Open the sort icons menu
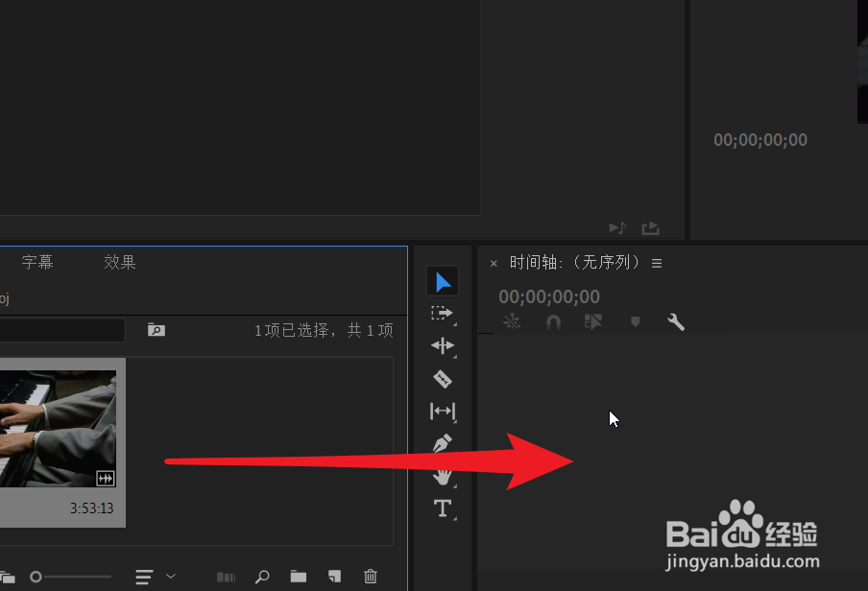The height and width of the screenshot is (591, 868). pyautogui.click(x=144, y=578)
